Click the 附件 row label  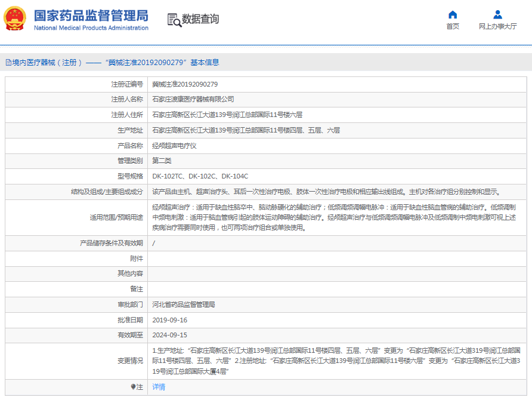137,259
